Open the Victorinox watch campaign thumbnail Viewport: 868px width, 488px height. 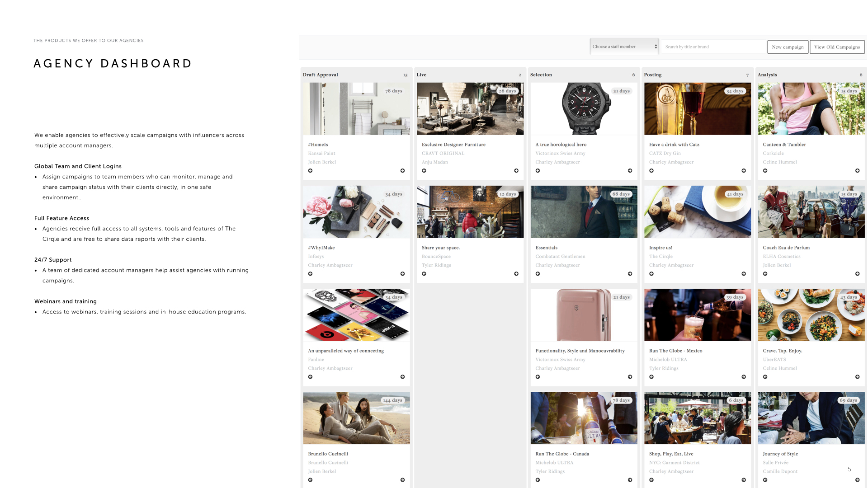click(584, 108)
